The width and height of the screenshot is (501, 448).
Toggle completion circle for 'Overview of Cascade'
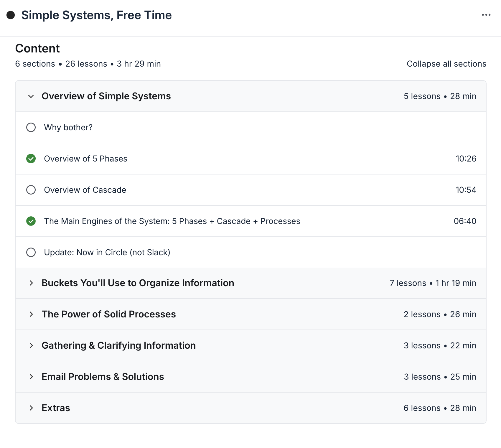31,190
